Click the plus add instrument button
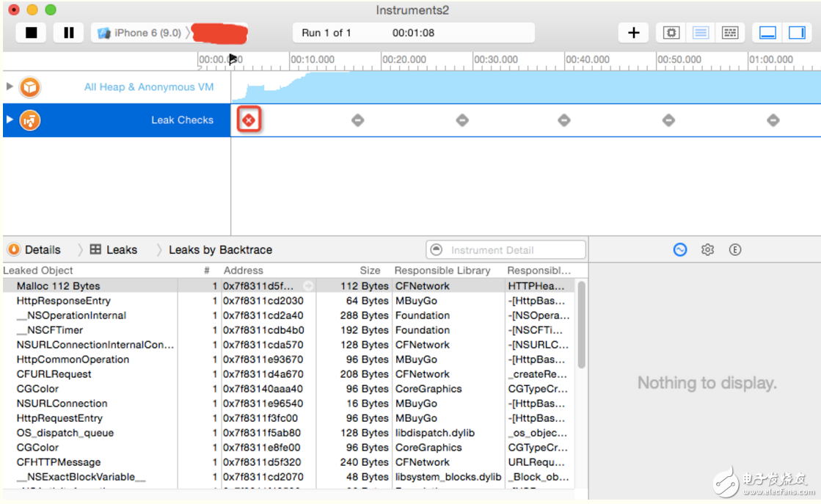821x504 pixels. pyautogui.click(x=634, y=33)
